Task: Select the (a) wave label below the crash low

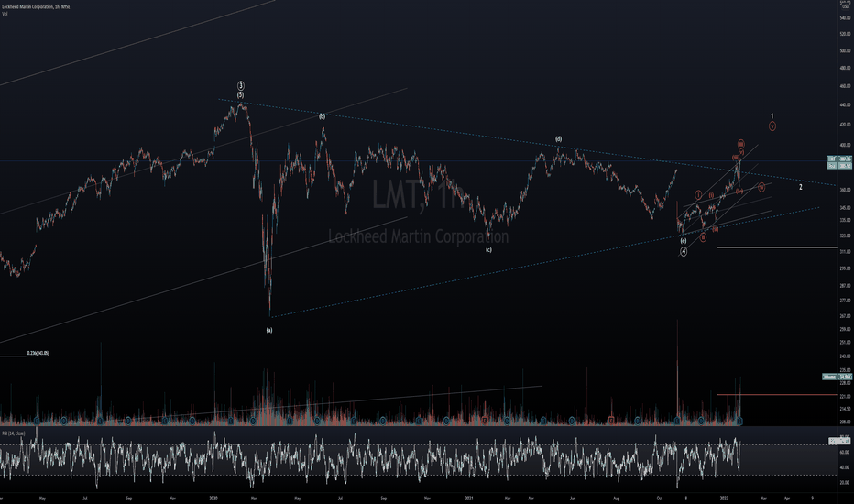Action: [269, 330]
